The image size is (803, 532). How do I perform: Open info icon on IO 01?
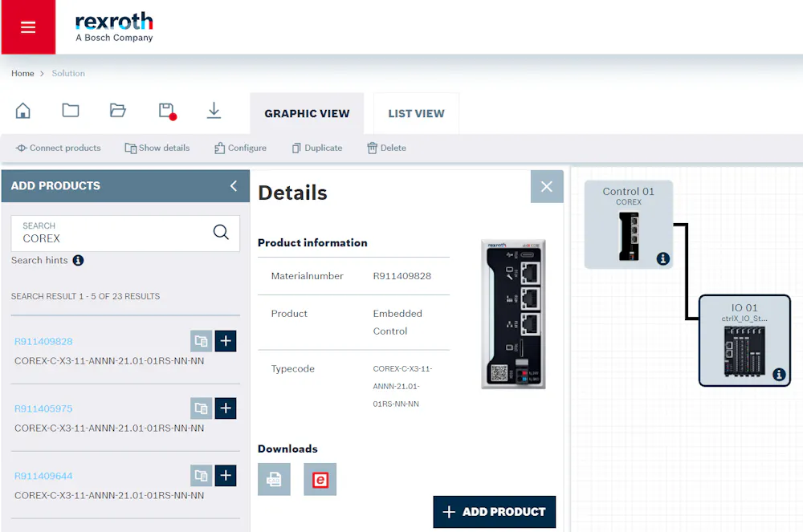(x=779, y=375)
